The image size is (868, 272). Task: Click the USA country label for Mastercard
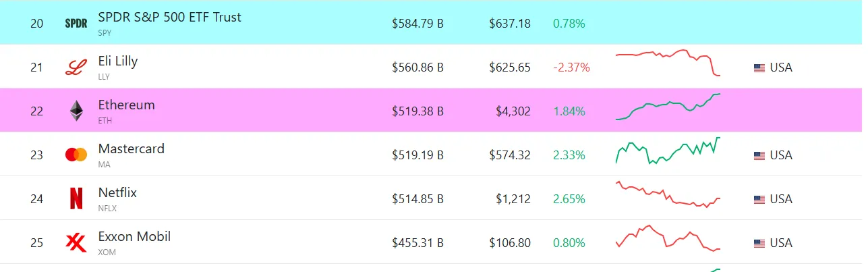(x=781, y=155)
